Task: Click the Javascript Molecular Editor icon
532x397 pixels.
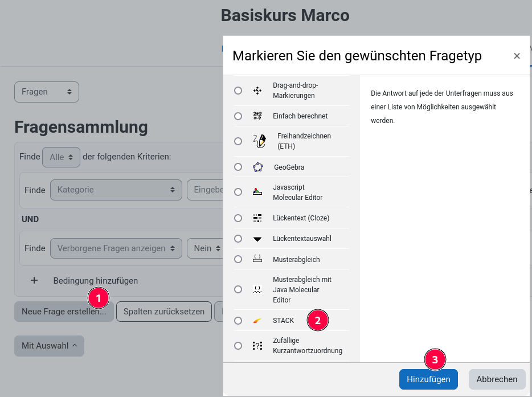Action: click(x=257, y=192)
